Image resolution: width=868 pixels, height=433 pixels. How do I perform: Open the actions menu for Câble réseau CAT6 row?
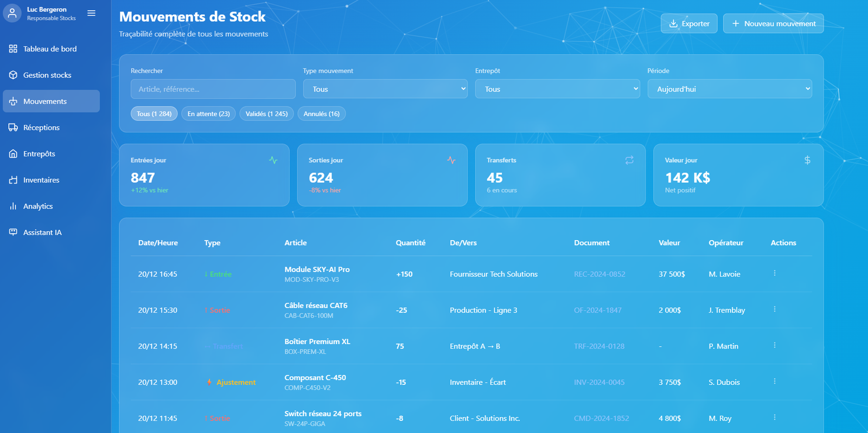[774, 309]
